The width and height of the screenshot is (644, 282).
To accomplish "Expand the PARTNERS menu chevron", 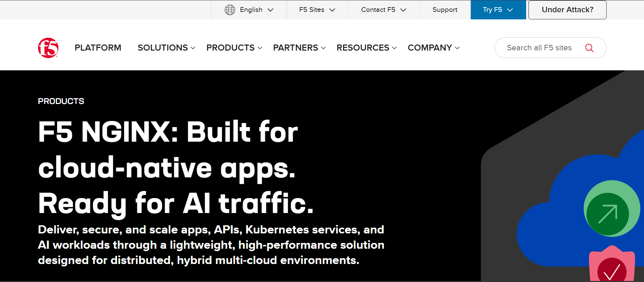I will tap(323, 48).
